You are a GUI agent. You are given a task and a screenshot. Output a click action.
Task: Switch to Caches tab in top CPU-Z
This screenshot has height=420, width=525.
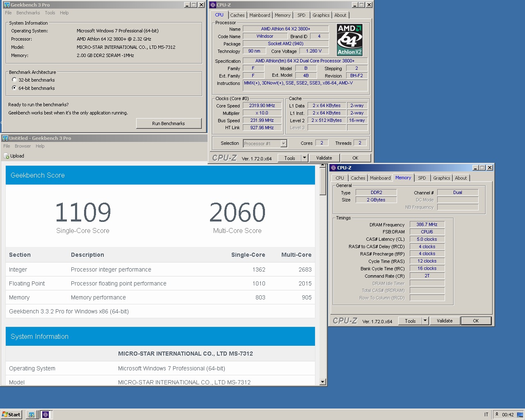(237, 15)
